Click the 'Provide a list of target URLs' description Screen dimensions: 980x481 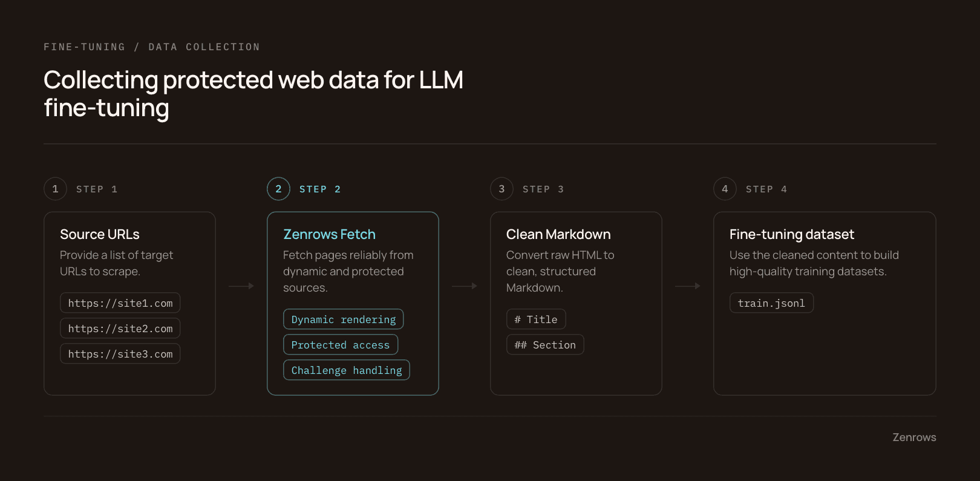point(116,263)
